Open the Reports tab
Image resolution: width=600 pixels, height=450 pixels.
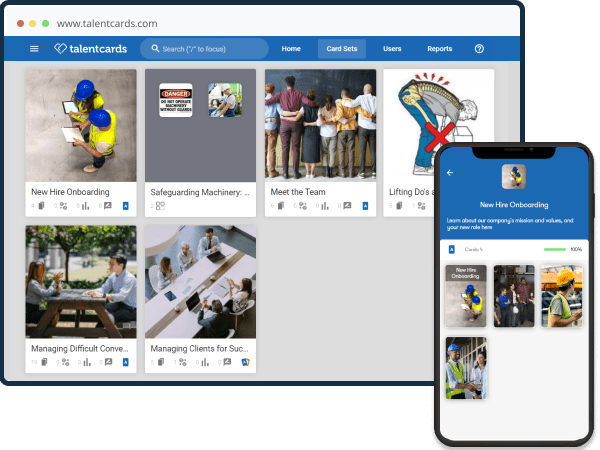click(x=439, y=49)
